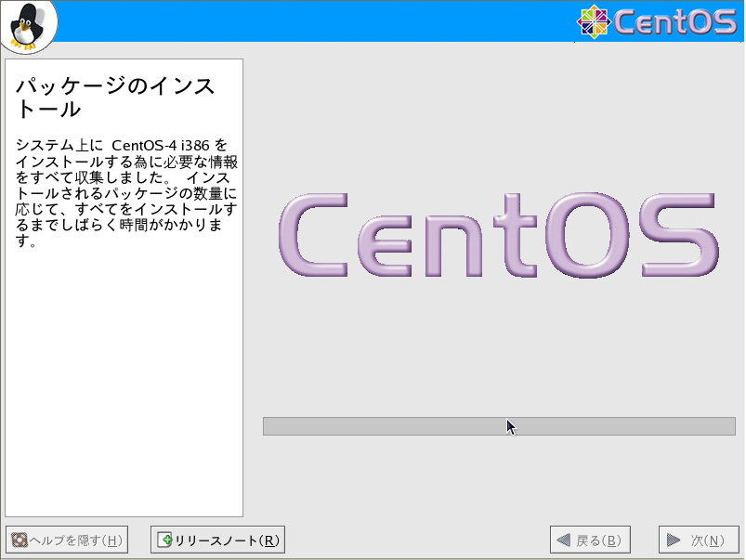
Task: Click the CentOS logo in top banner
Action: point(657,21)
